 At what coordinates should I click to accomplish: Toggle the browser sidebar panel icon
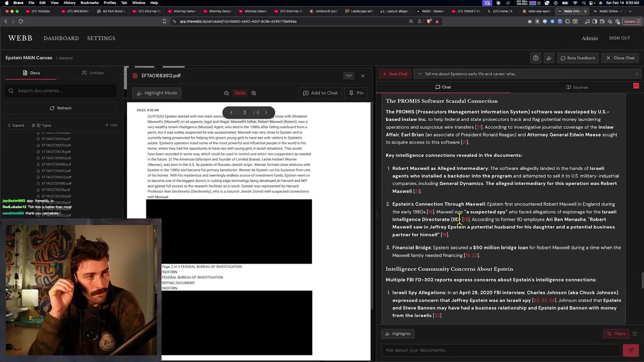[x=594, y=21]
